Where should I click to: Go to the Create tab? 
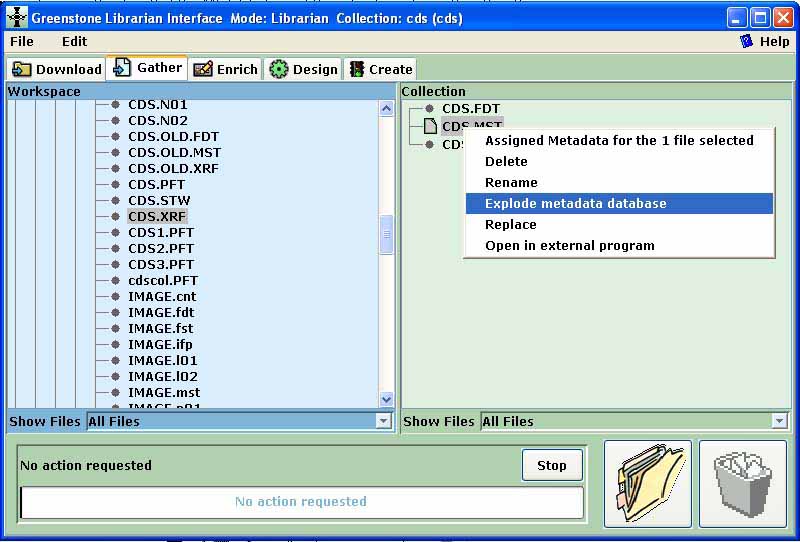tap(380, 69)
